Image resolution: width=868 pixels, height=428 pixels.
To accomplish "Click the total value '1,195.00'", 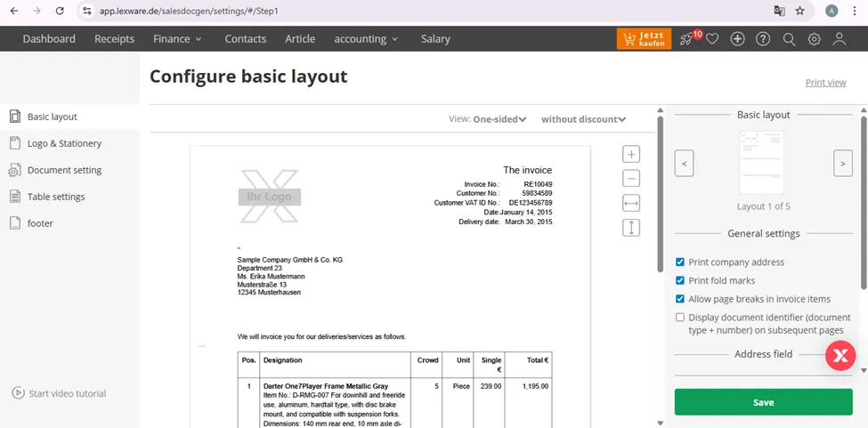I will [x=535, y=386].
